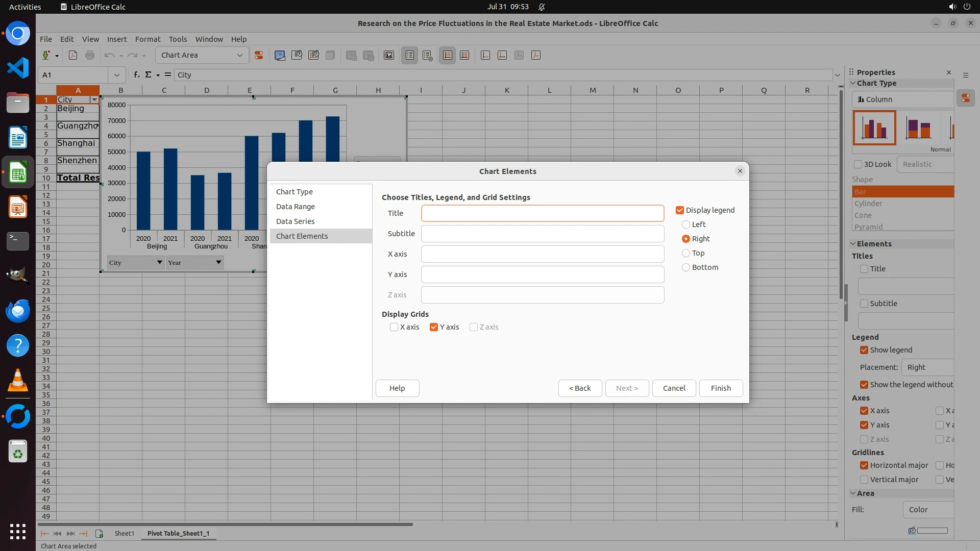Switch to the Sheet1 tab
The height and width of the screenshot is (551, 980).
tap(124, 533)
